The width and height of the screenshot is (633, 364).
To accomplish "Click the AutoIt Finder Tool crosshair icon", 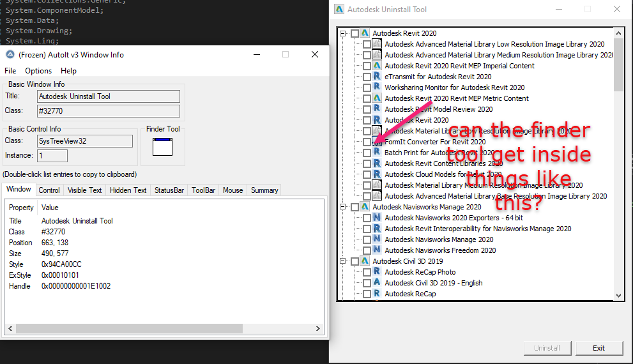I will coord(163,147).
